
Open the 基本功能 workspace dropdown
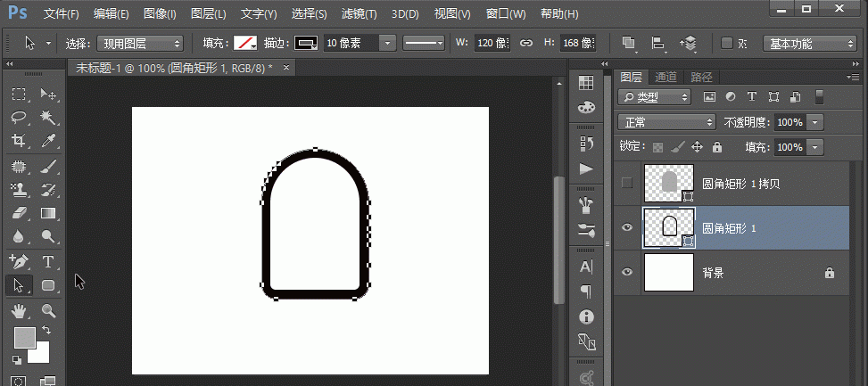click(810, 43)
